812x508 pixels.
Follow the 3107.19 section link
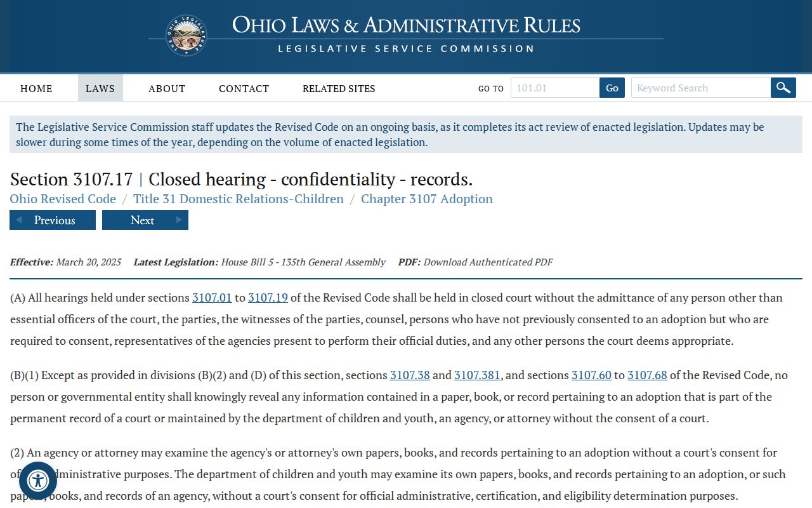pyautogui.click(x=268, y=298)
